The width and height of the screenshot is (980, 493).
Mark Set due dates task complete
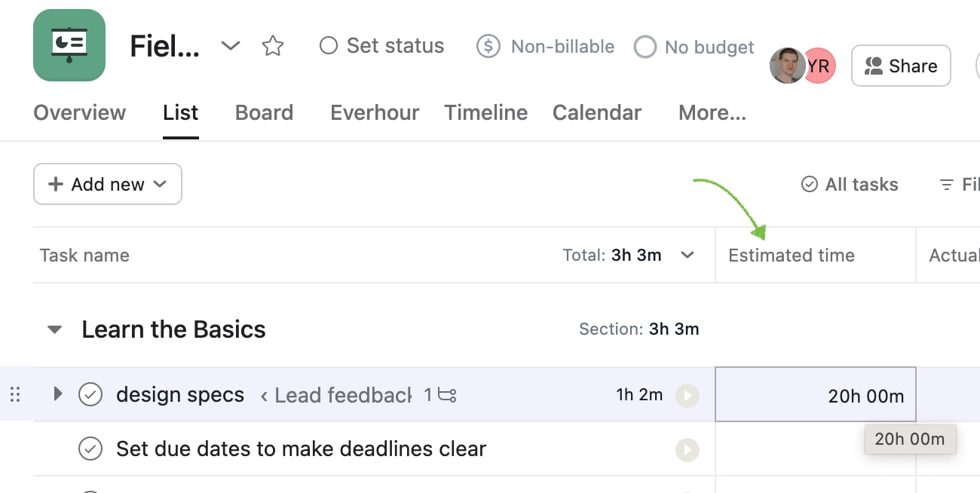tap(90, 449)
